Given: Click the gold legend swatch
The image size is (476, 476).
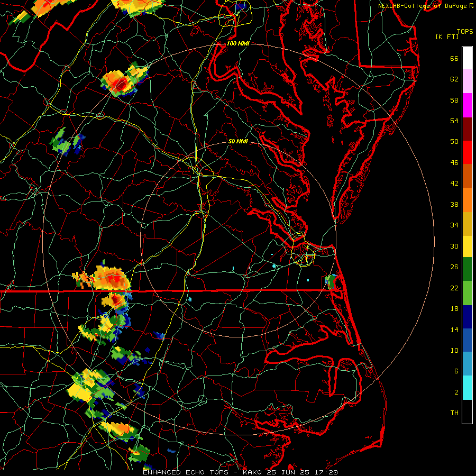Looking at the screenshot, I should [467, 224].
